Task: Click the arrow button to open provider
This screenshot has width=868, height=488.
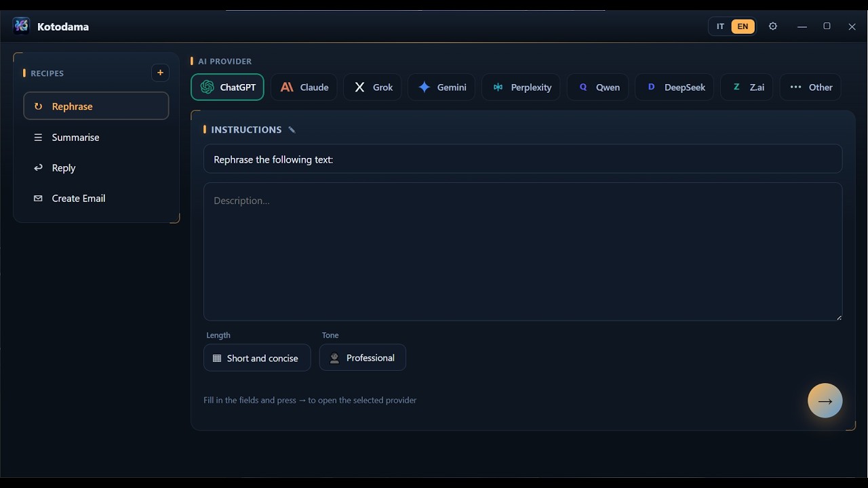Action: (x=825, y=401)
